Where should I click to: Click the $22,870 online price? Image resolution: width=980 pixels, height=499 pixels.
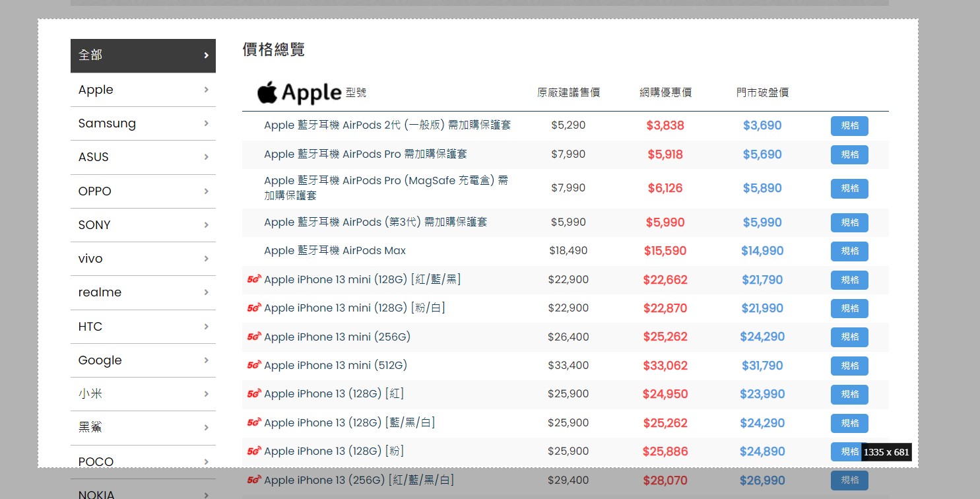[665, 308]
